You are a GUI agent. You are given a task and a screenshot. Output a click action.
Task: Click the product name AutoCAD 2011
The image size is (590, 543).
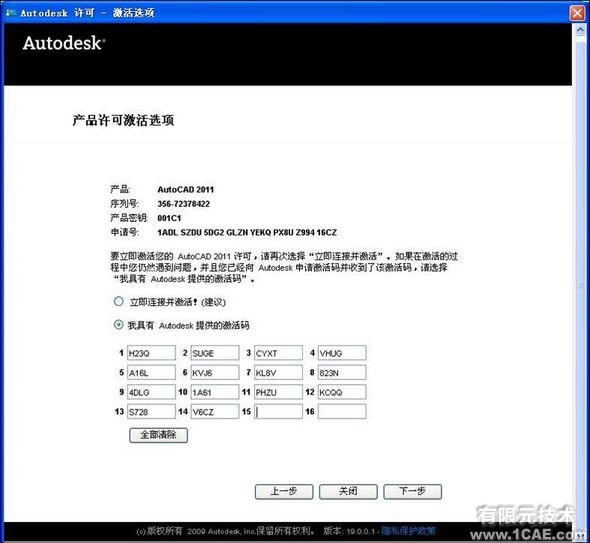pyautogui.click(x=186, y=189)
